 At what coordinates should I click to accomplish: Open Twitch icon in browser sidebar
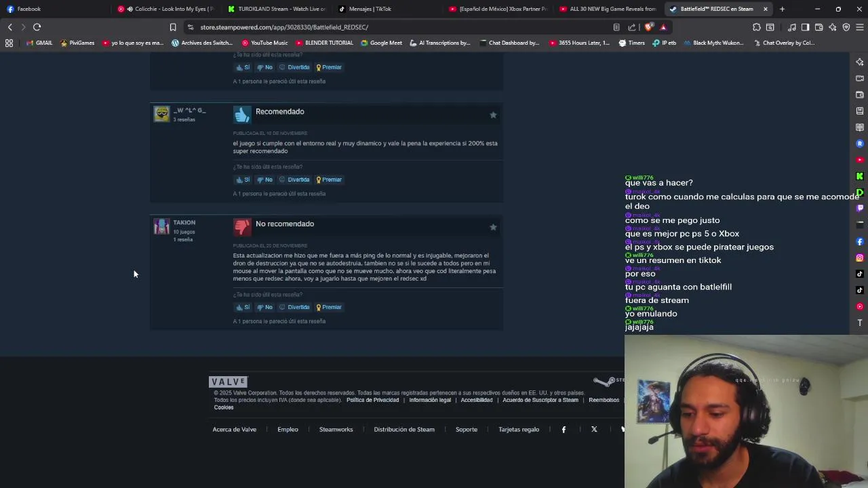860,209
